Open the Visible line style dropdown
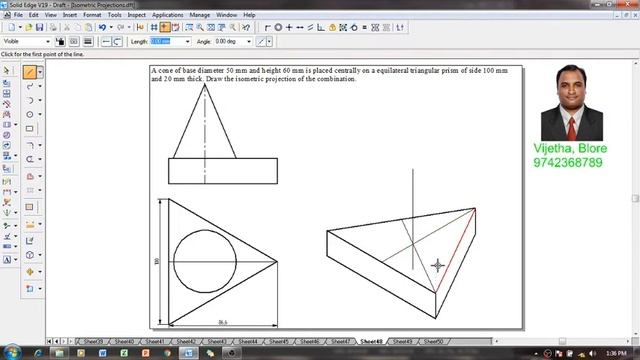640x360 pixels. tap(48, 42)
